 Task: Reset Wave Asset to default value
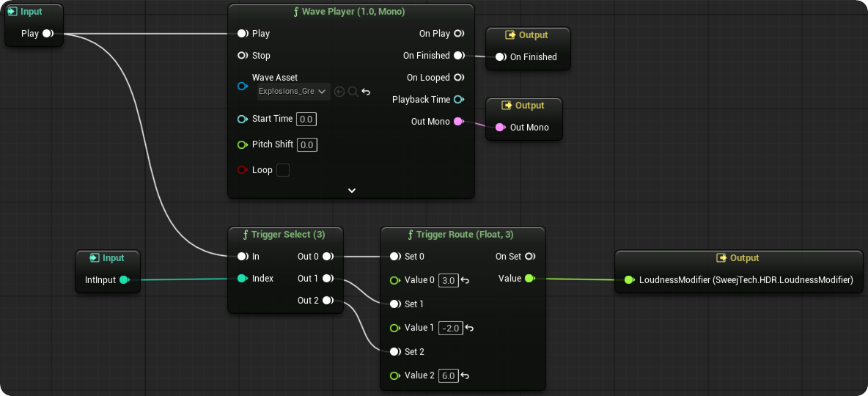pyautogui.click(x=366, y=92)
